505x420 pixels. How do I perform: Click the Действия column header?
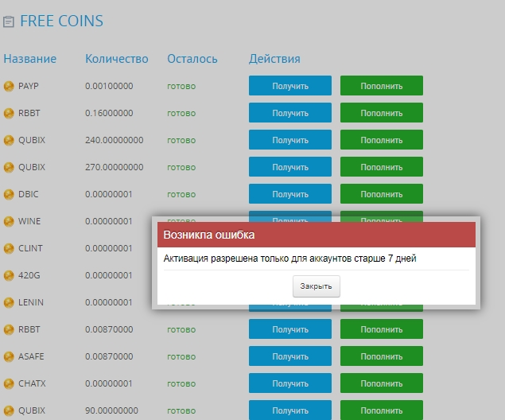pos(274,59)
